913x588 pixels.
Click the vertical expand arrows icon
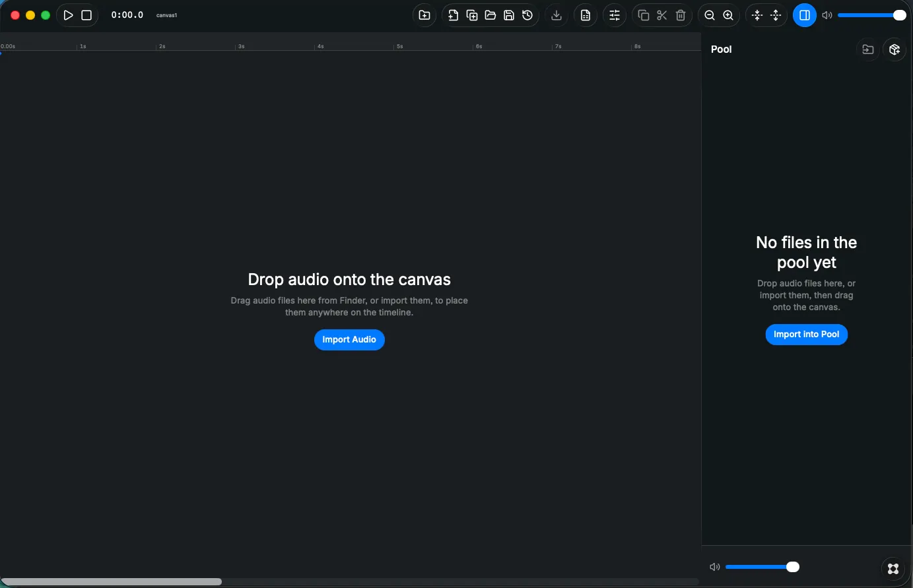(x=776, y=15)
